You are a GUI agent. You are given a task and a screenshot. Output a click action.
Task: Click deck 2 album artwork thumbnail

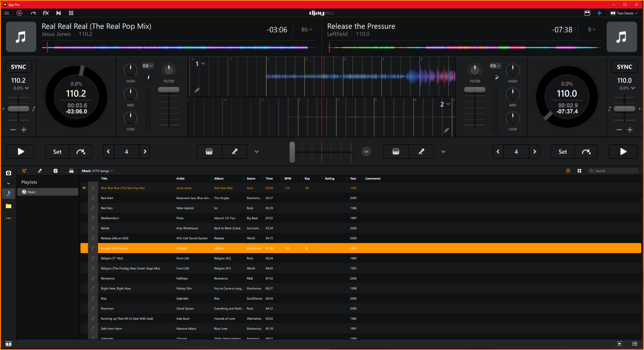click(x=622, y=37)
